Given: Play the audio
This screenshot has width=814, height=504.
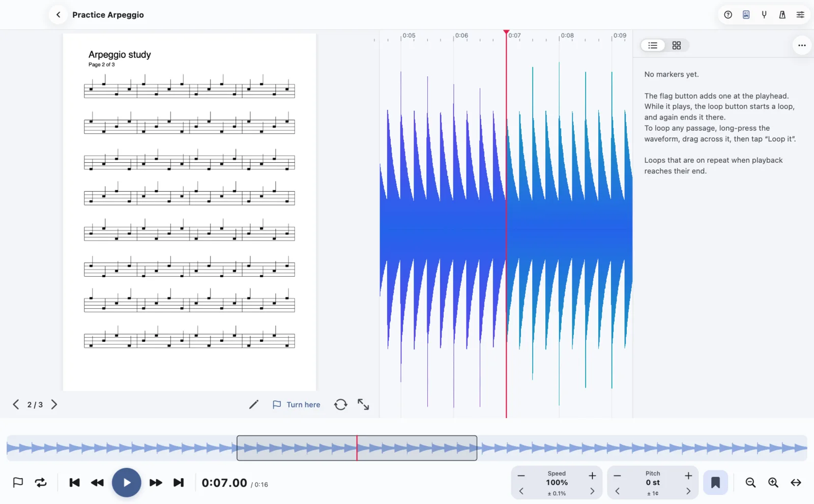Looking at the screenshot, I should (x=127, y=483).
